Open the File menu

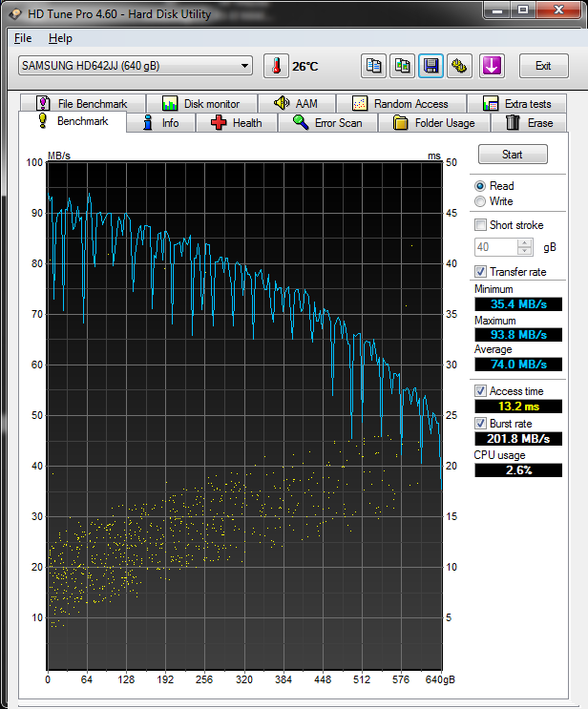tap(23, 38)
